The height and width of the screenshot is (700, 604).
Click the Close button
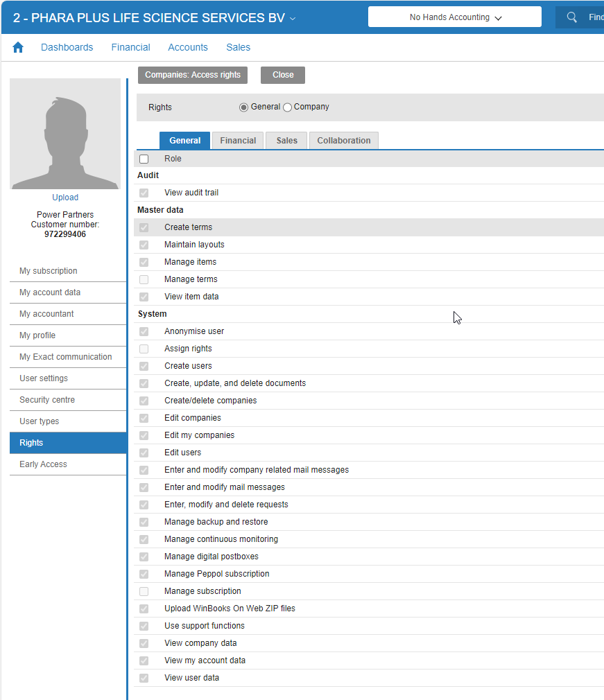coord(283,75)
